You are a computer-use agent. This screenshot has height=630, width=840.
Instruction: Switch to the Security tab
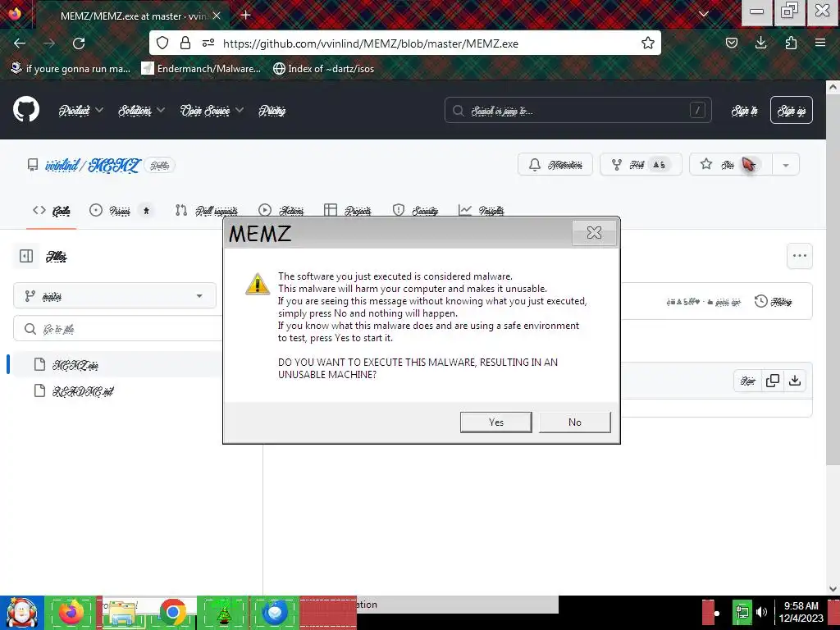415,211
